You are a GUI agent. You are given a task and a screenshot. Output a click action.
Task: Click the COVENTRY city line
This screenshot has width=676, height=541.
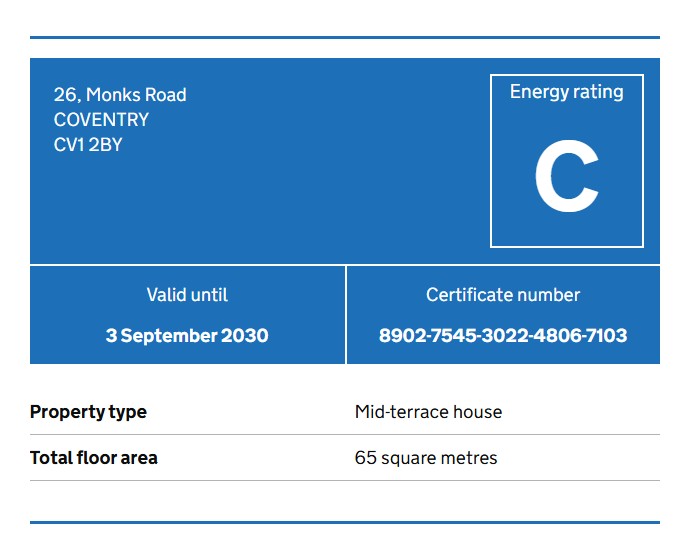click(101, 120)
